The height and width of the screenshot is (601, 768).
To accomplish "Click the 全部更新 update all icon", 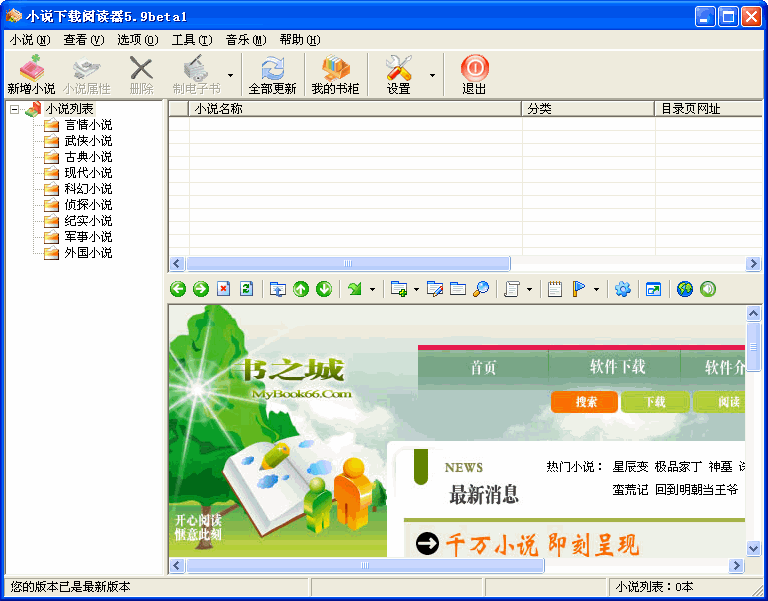I will (272, 74).
